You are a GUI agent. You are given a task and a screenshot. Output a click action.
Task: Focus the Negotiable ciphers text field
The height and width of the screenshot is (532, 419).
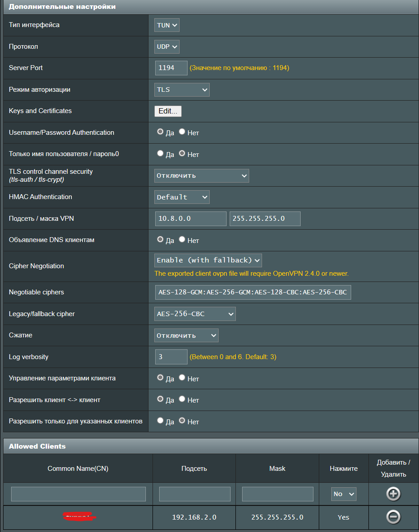coord(253,293)
